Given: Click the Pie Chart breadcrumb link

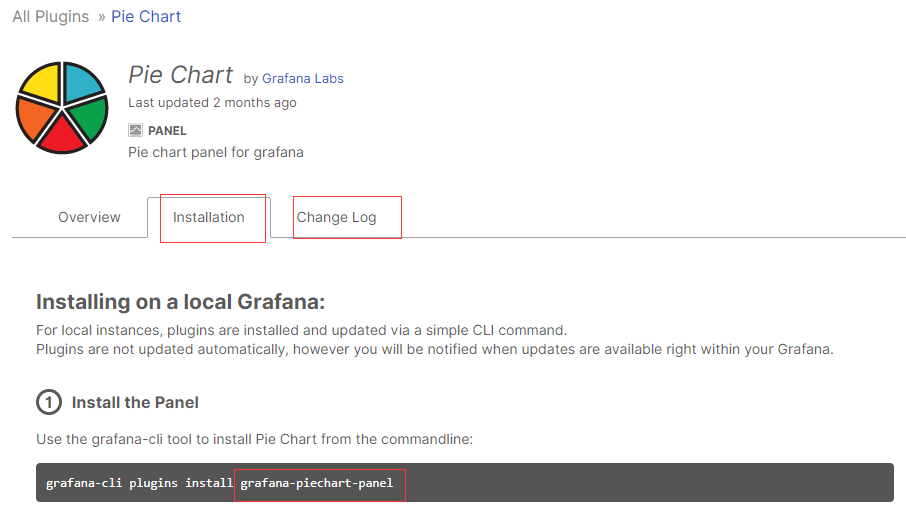Looking at the screenshot, I should [146, 17].
